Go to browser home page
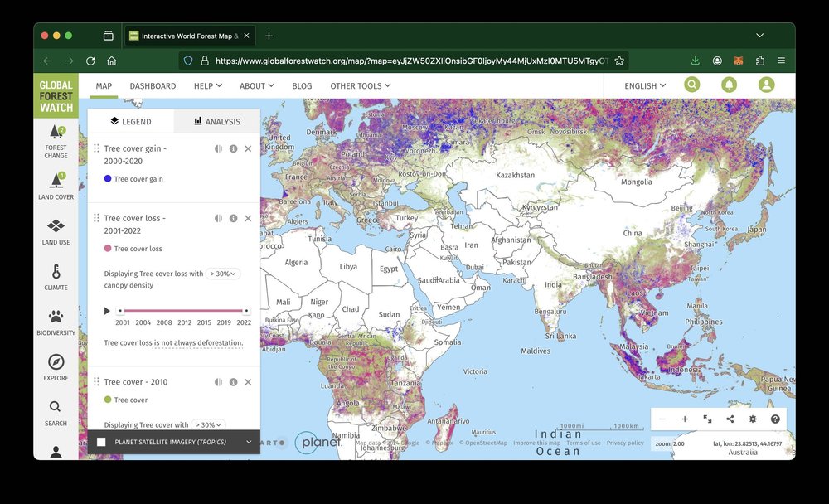The width and height of the screenshot is (829, 504). tap(112, 61)
